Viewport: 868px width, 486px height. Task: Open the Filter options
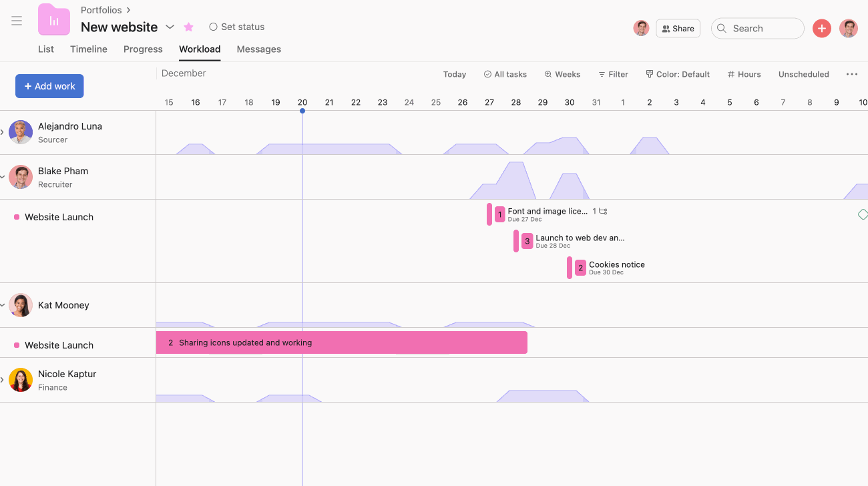(613, 74)
